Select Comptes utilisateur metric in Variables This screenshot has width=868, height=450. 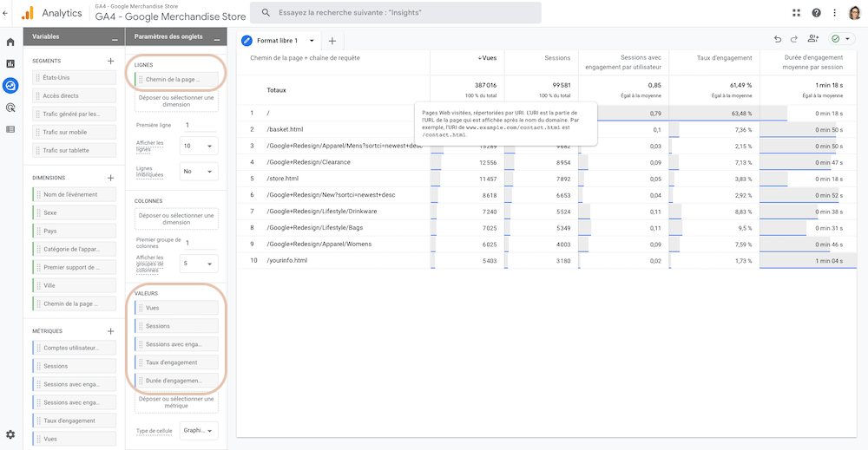74,348
